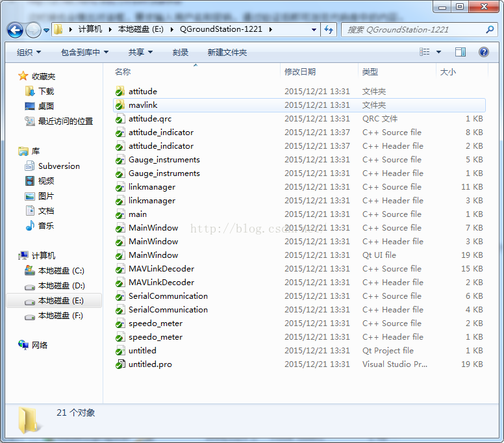504x443 pixels.
Task: Click the search magnifier icon
Action: coord(490,30)
